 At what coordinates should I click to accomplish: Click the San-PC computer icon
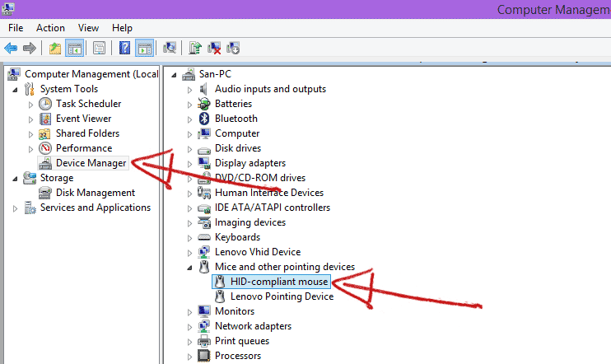tap(189, 74)
